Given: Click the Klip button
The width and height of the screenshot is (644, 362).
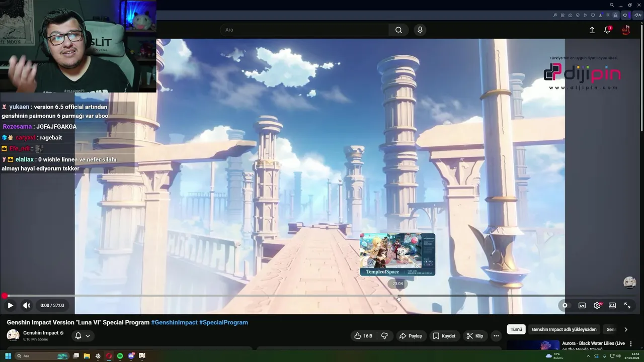Looking at the screenshot, I should click(x=475, y=336).
